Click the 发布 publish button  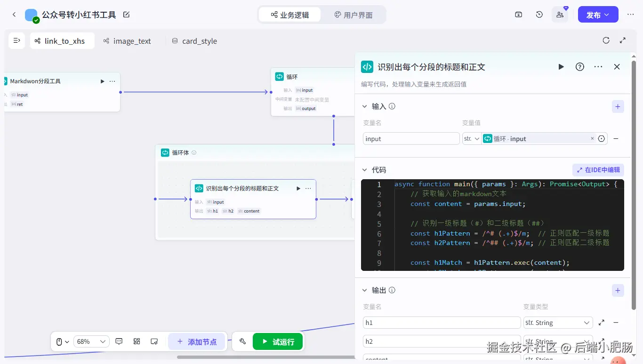pyautogui.click(x=598, y=15)
